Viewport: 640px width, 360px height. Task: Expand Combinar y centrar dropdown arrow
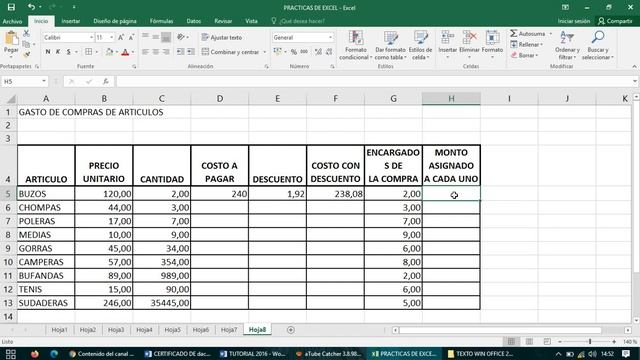click(264, 52)
